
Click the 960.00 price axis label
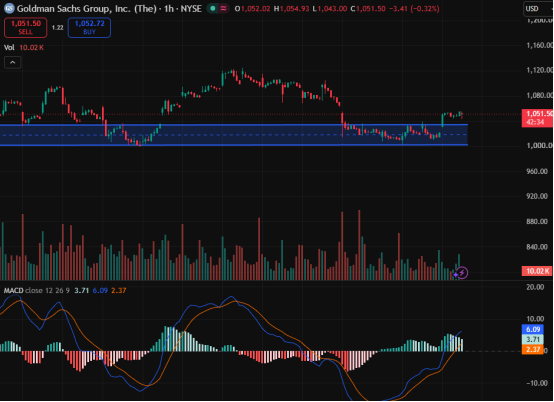tap(537, 171)
